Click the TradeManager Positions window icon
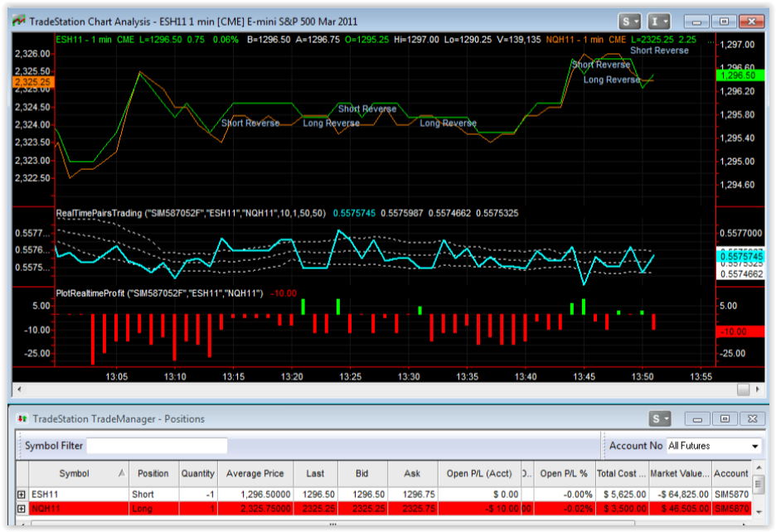The height and width of the screenshot is (532, 776). click(x=22, y=419)
